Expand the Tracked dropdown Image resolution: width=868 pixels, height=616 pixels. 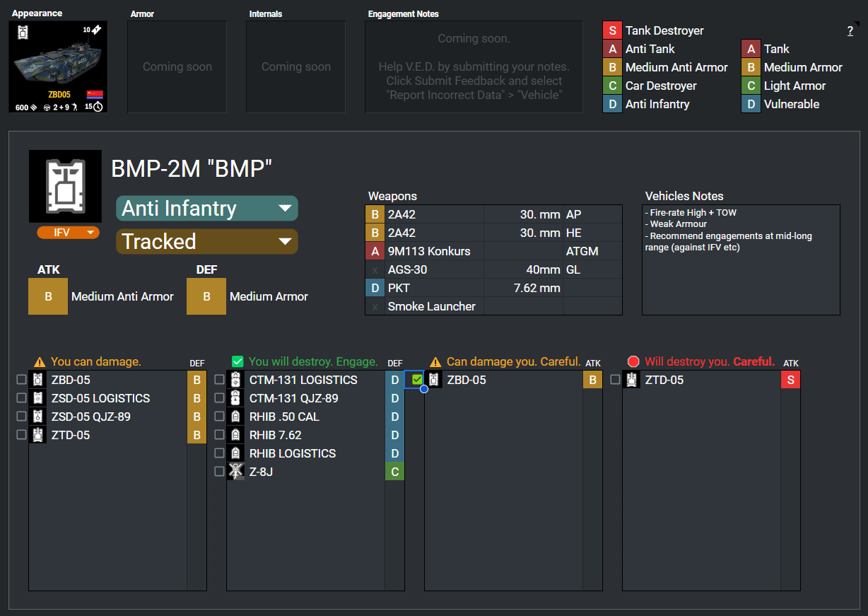pos(207,241)
